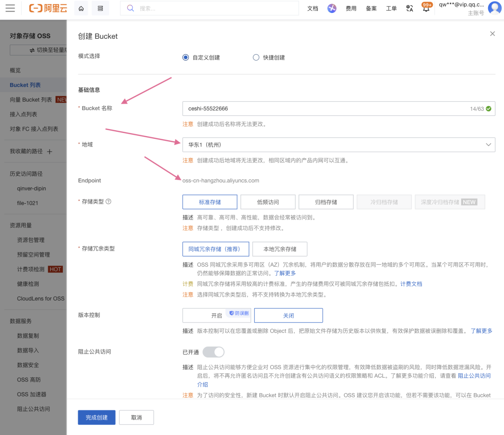Choose archive storage type
Image resolution: width=504 pixels, height=435 pixels.
pos(326,202)
